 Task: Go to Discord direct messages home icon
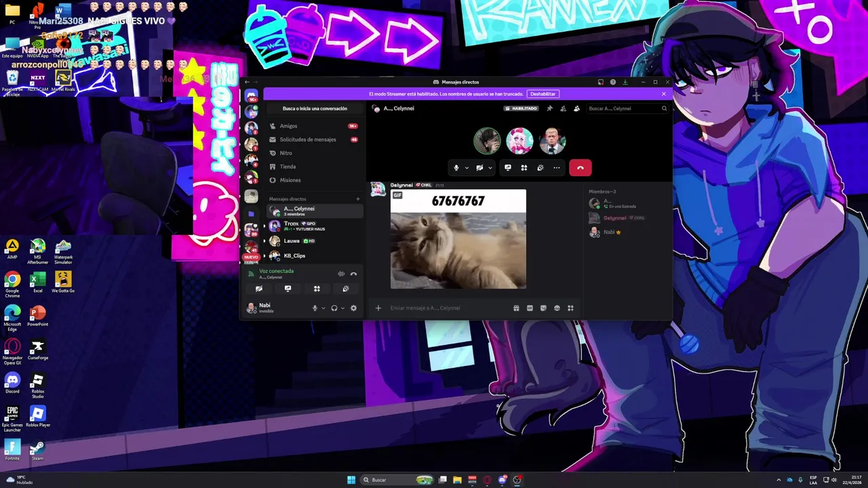(x=252, y=96)
